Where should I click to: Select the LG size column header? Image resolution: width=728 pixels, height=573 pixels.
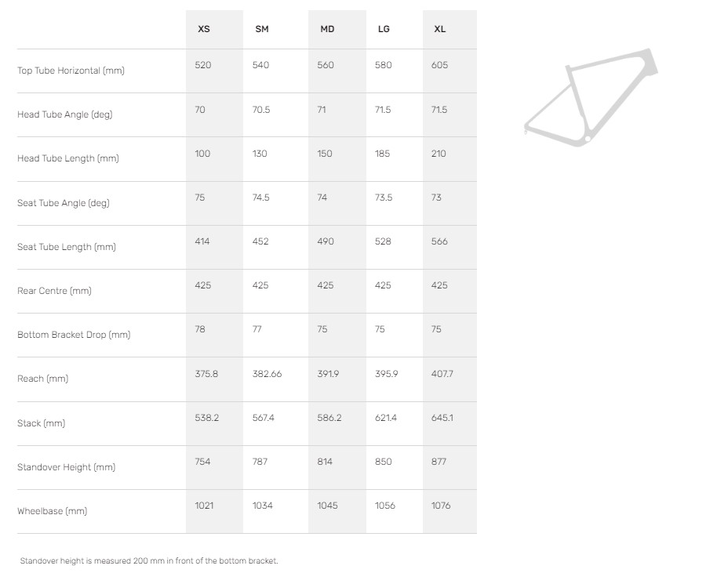coord(384,29)
